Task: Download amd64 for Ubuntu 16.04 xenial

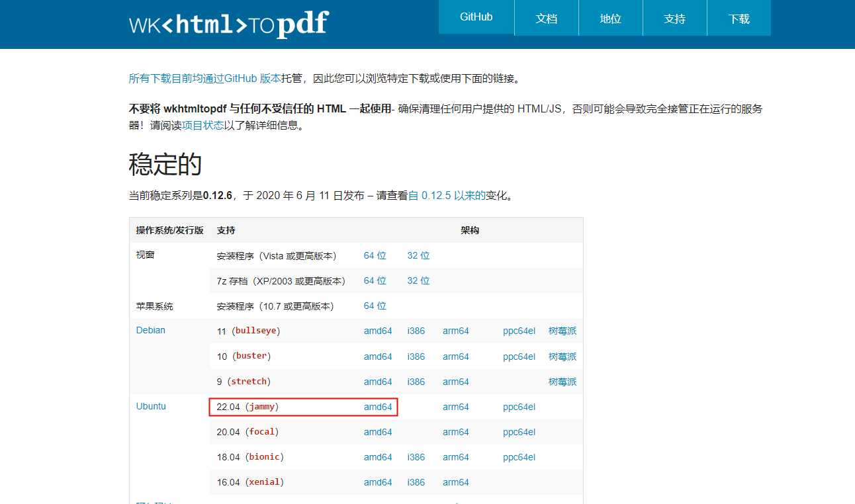Action: pos(378,482)
